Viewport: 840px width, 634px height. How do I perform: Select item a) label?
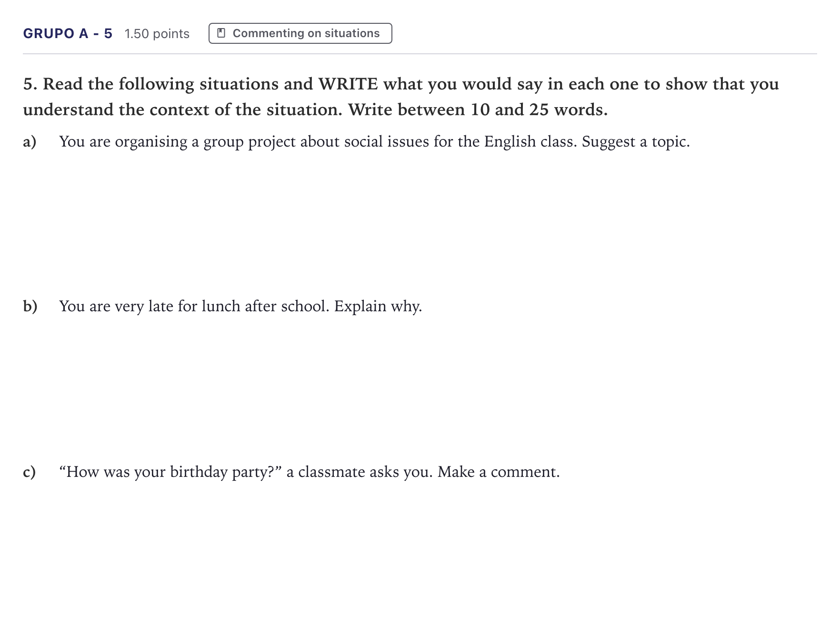pyautogui.click(x=30, y=142)
